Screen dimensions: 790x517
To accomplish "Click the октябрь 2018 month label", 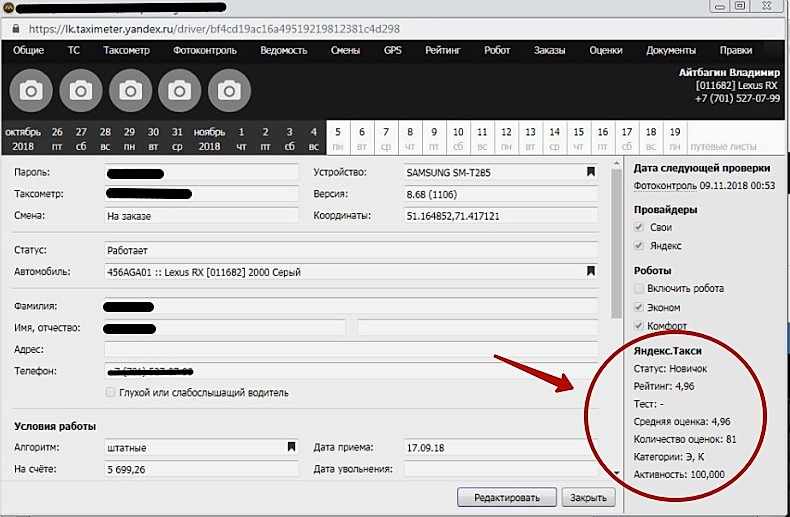I will pyautogui.click(x=23, y=139).
